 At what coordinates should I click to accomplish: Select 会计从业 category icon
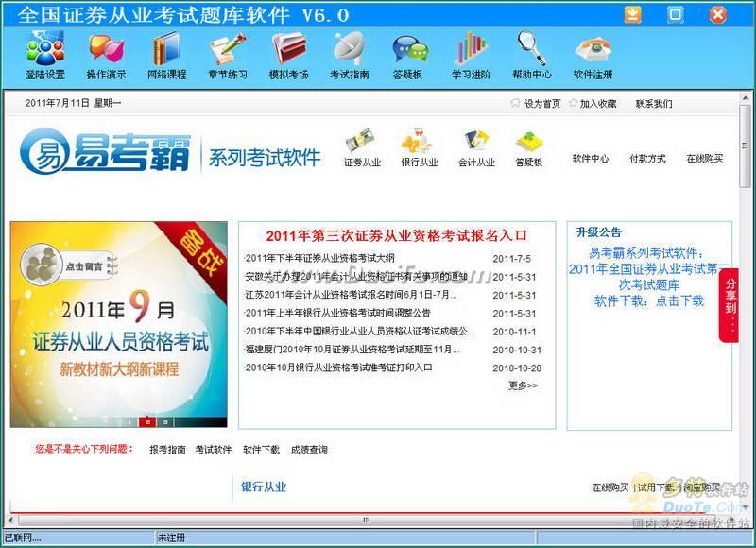pyautogui.click(x=476, y=148)
